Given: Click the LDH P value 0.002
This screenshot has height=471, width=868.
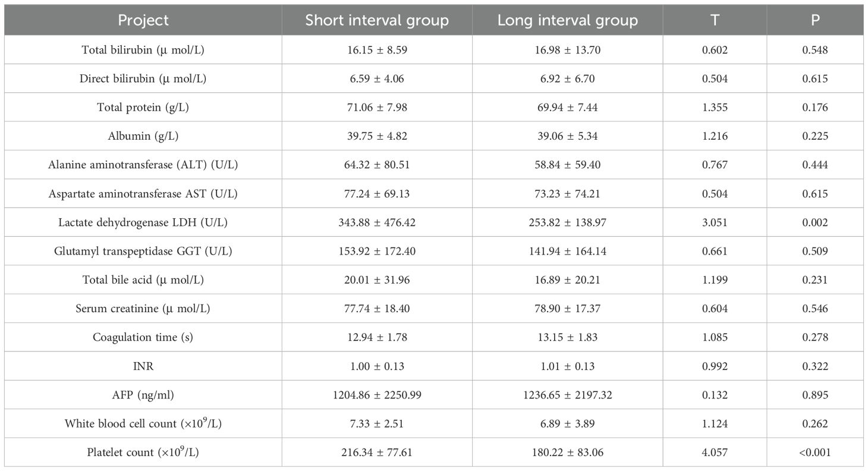Looking at the screenshot, I should pyautogui.click(x=815, y=222).
